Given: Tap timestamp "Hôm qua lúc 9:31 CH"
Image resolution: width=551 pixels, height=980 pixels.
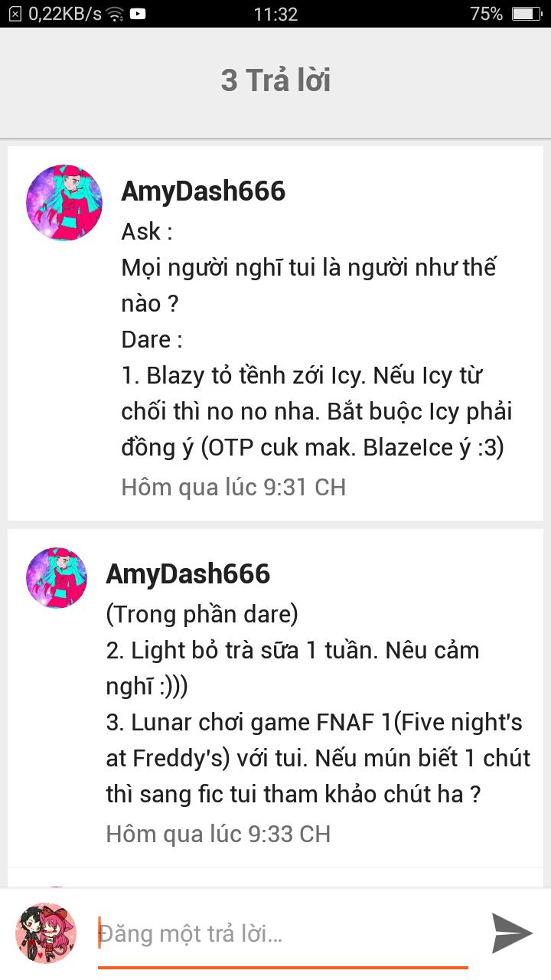Looking at the screenshot, I should click(x=233, y=487).
